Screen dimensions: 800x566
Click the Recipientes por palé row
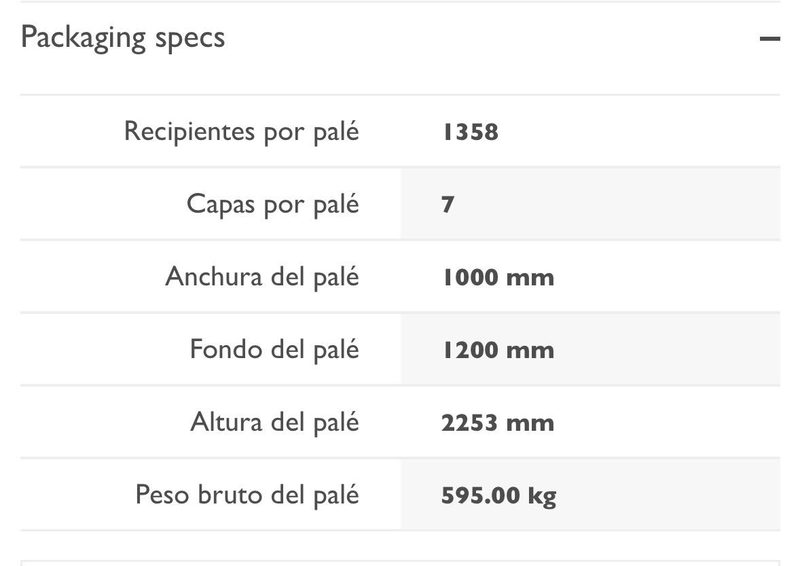400,131
